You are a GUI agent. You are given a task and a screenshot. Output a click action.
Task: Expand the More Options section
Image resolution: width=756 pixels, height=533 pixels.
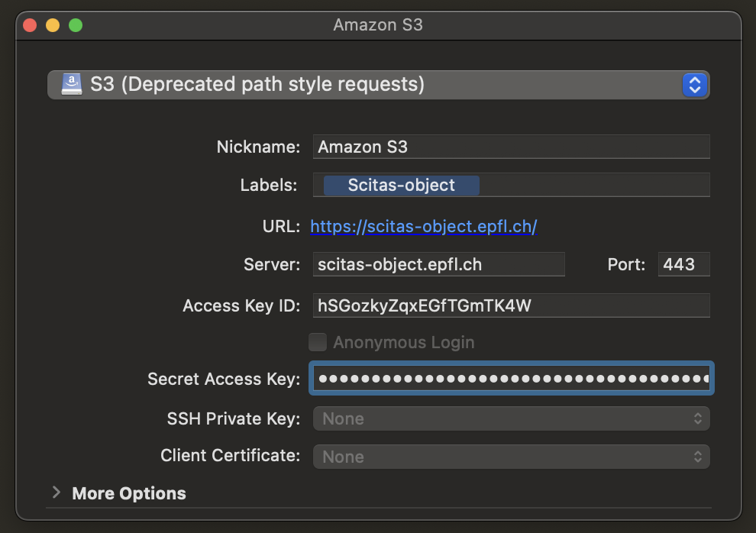pyautogui.click(x=57, y=493)
